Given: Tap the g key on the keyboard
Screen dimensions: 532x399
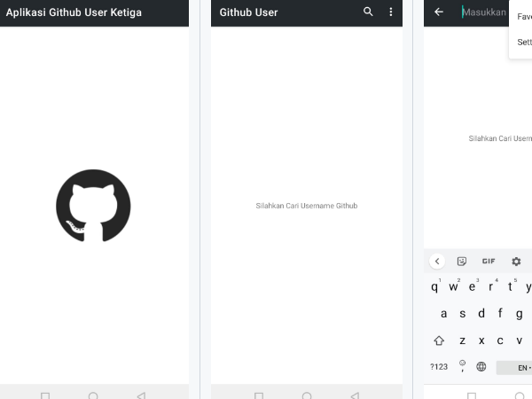Looking at the screenshot, I should click(x=519, y=314).
